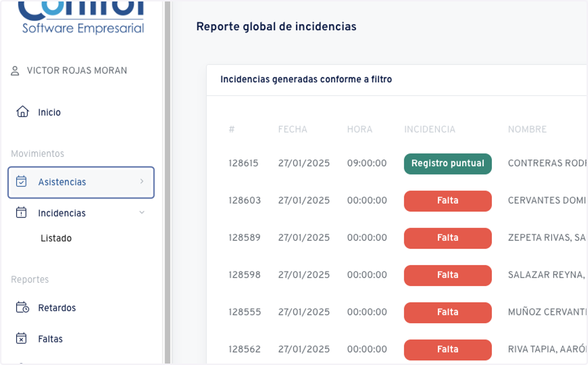
Task: Expand Asistencias with its right chevron
Action: (142, 182)
